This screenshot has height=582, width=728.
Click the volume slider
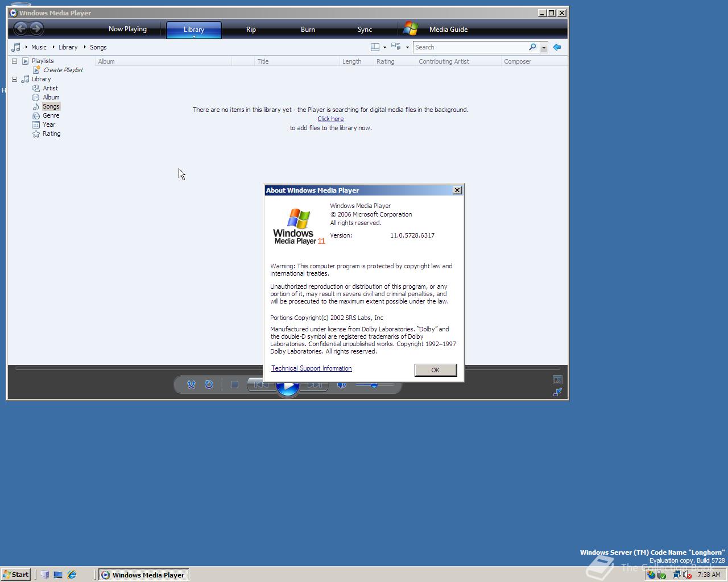[375, 385]
